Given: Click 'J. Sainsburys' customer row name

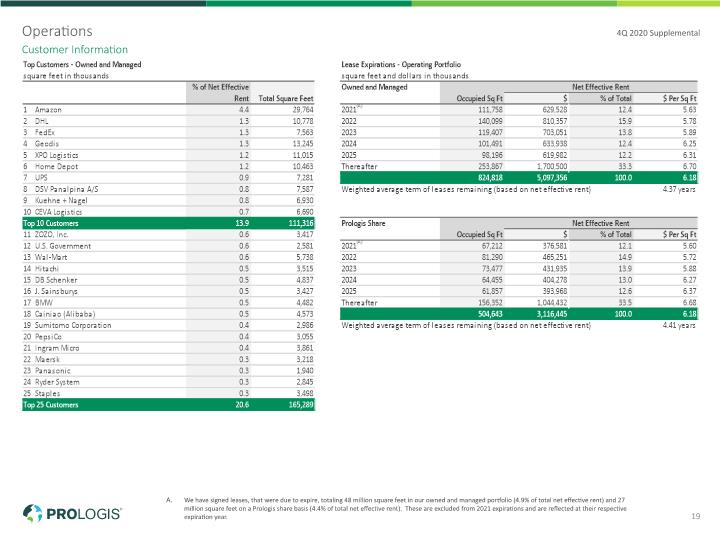Looking at the screenshot, I should click(56, 291).
